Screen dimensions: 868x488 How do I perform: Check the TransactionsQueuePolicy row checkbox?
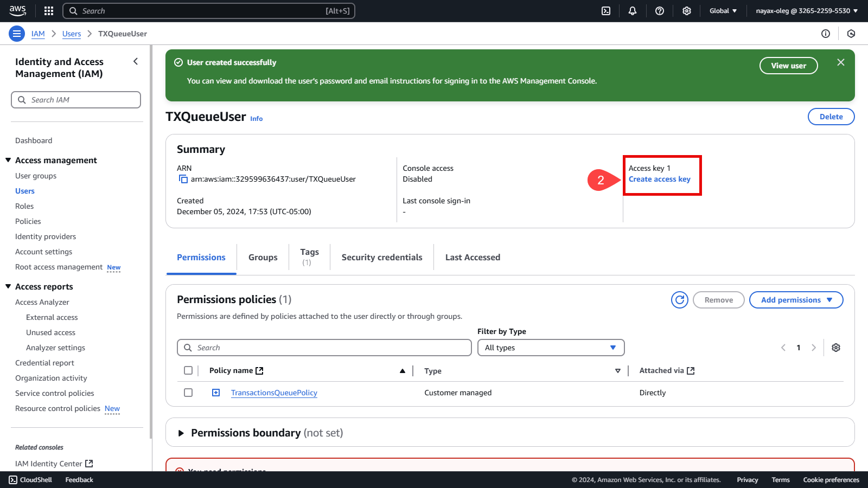pos(188,393)
